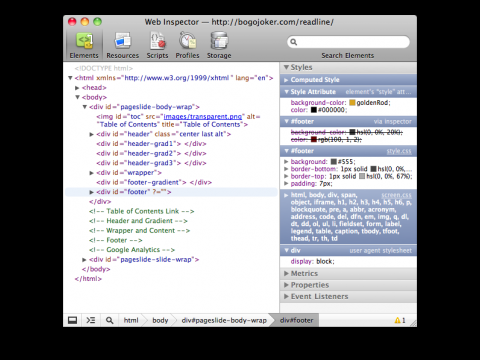Open the images/transparent.png link
Screen dimensions: 480x360
[x=203, y=117]
